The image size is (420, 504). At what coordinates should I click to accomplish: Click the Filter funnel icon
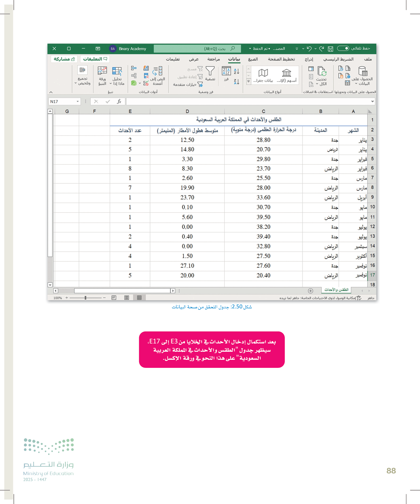click(x=210, y=72)
